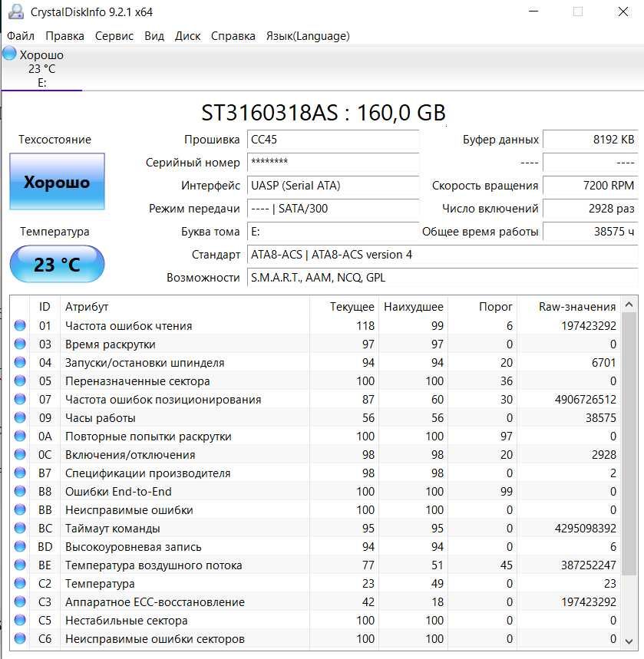Open the Диск menu
The width and height of the screenshot is (644, 659).
tap(187, 36)
